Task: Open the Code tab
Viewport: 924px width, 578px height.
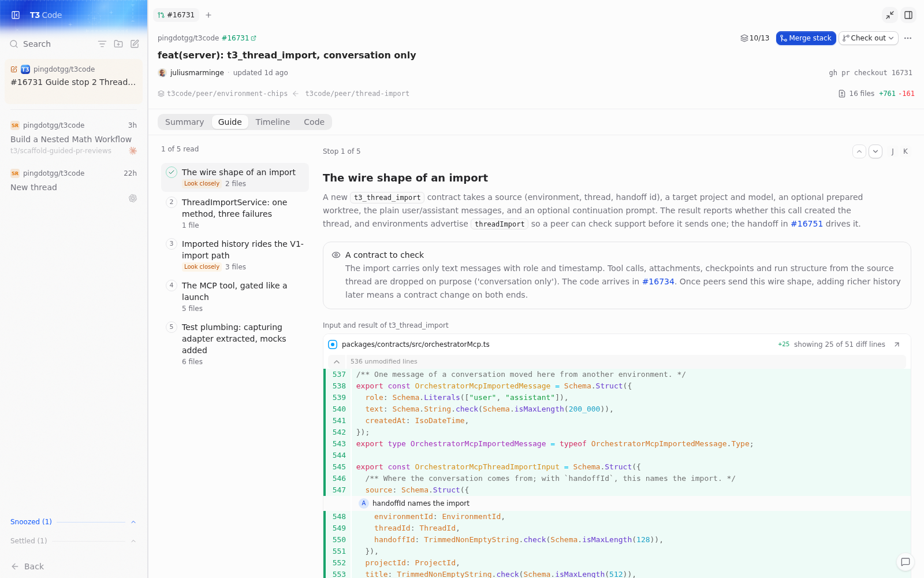Action: pos(314,122)
